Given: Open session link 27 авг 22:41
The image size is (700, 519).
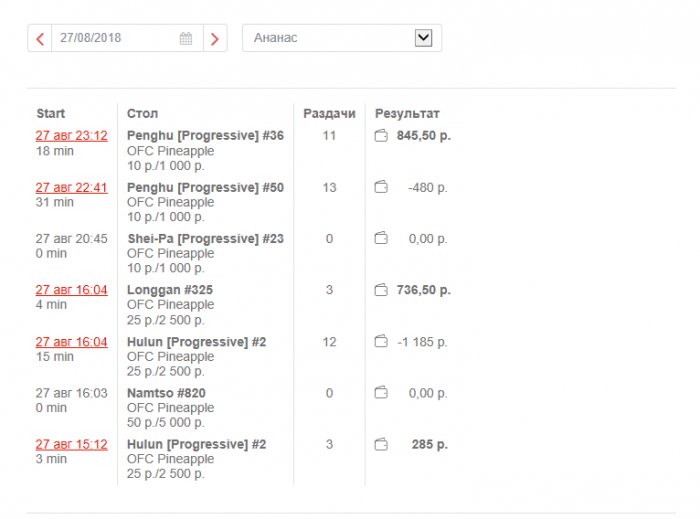Looking at the screenshot, I should [x=71, y=187].
